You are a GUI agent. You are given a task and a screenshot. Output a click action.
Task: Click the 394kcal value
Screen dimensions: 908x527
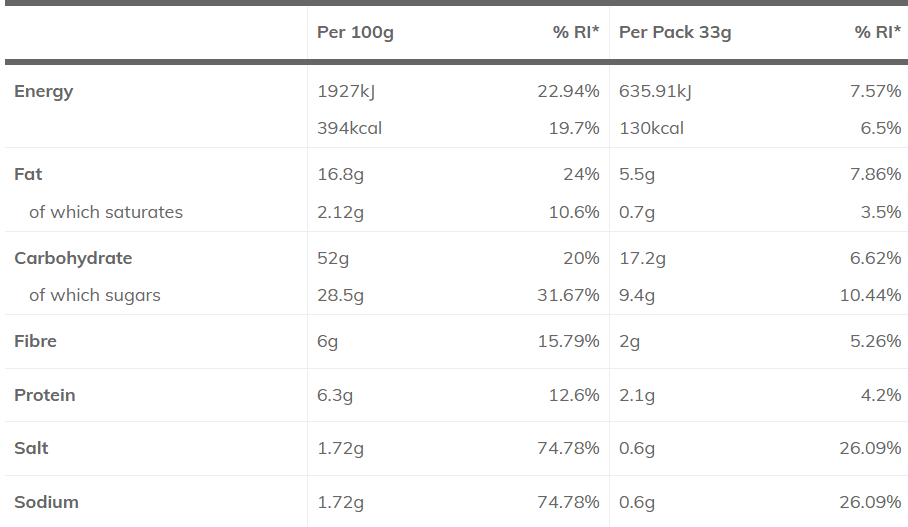click(349, 128)
